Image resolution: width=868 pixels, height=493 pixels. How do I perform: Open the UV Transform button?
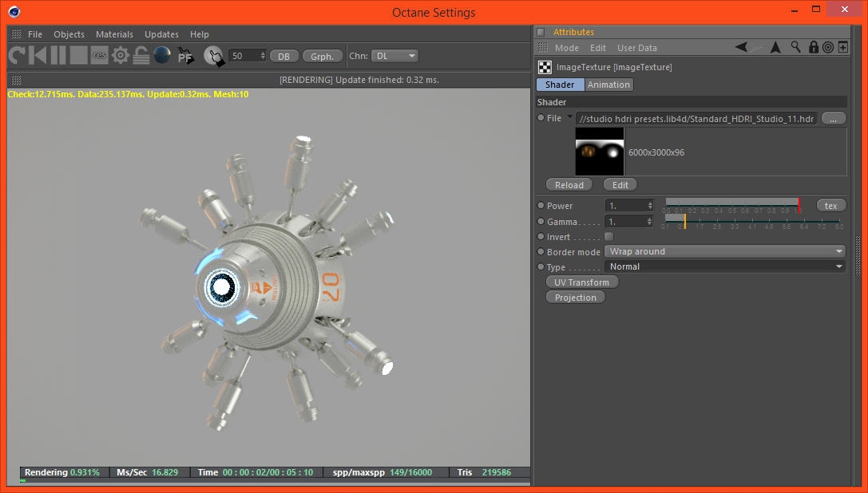pyautogui.click(x=581, y=282)
